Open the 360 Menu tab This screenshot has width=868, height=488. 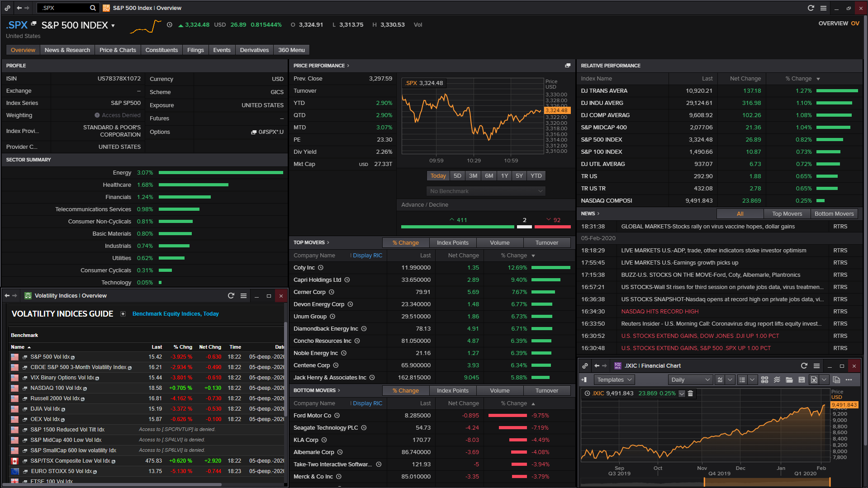[x=291, y=50]
